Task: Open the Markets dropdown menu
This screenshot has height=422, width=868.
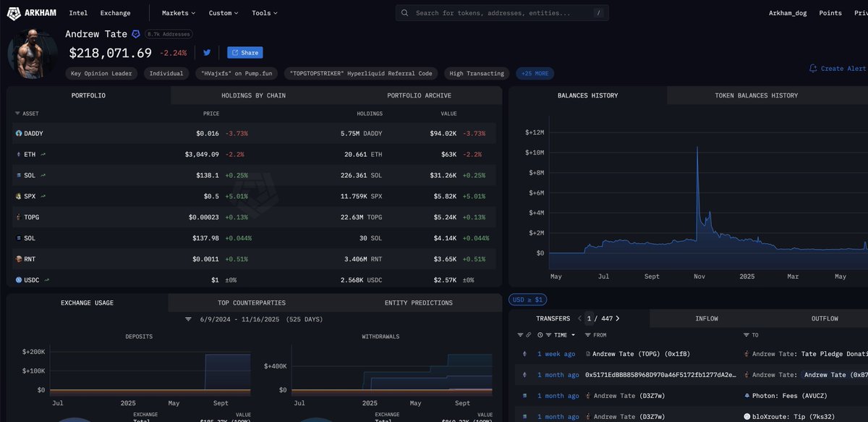Action: 179,13
